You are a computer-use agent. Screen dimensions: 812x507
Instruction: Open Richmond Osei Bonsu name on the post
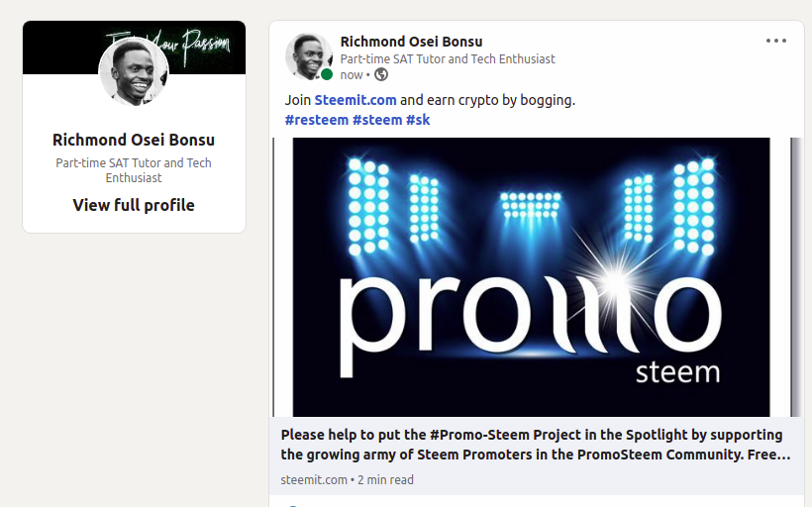point(411,41)
